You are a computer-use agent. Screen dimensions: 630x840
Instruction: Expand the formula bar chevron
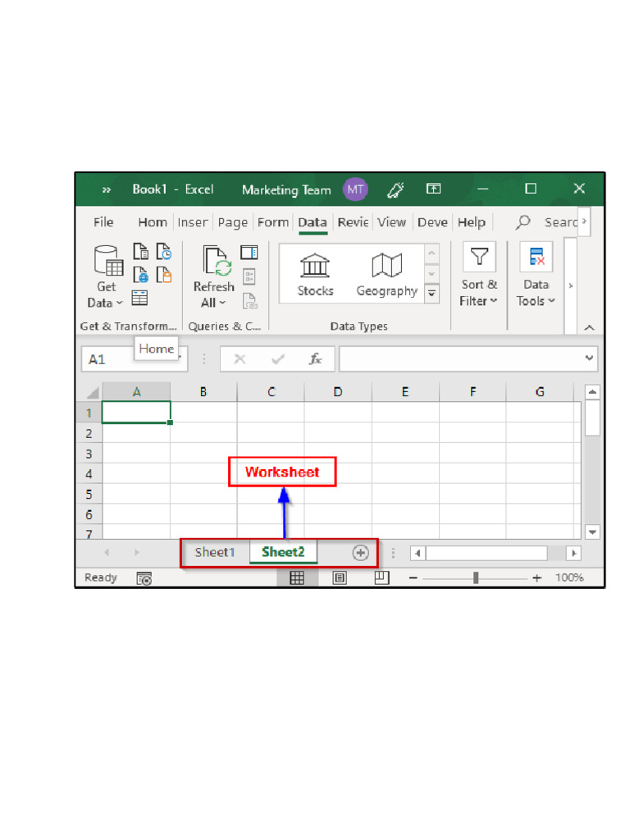(x=589, y=358)
